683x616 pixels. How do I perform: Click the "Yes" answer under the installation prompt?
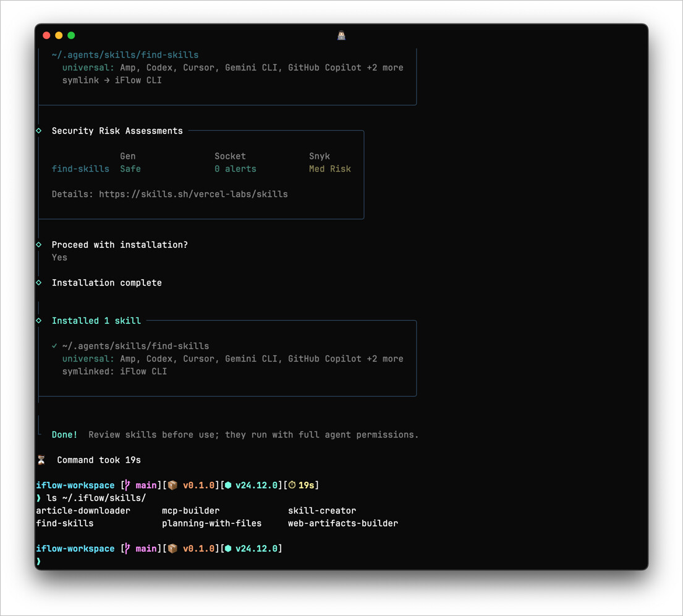point(59,258)
